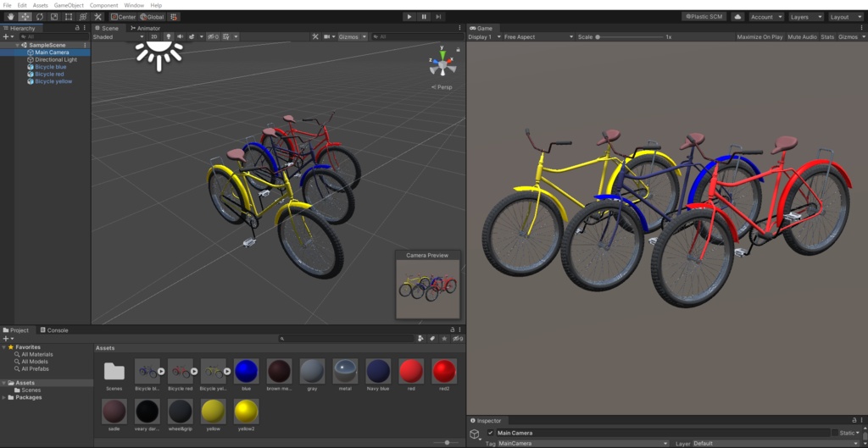Select the Hand tool in the toolbar
868x448 pixels.
10,17
